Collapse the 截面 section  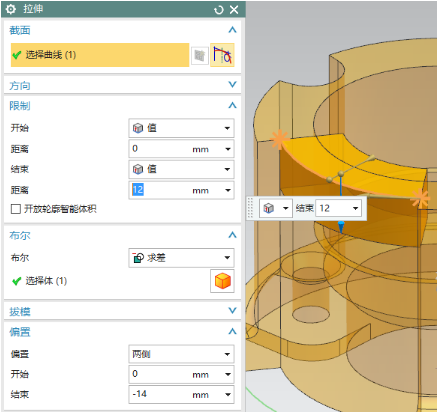pyautogui.click(x=232, y=30)
